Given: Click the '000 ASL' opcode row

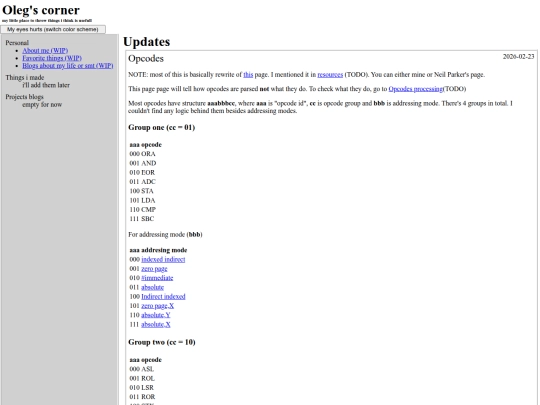Looking at the screenshot, I should pyautogui.click(x=142, y=369).
